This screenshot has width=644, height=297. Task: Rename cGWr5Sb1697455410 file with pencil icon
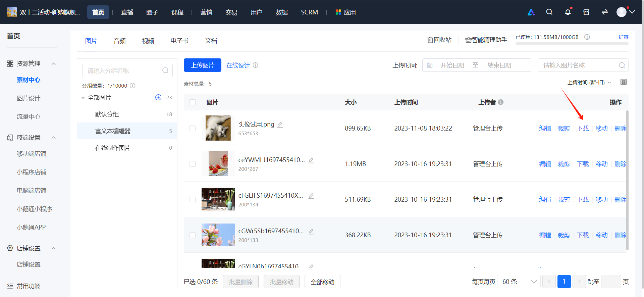(311, 232)
